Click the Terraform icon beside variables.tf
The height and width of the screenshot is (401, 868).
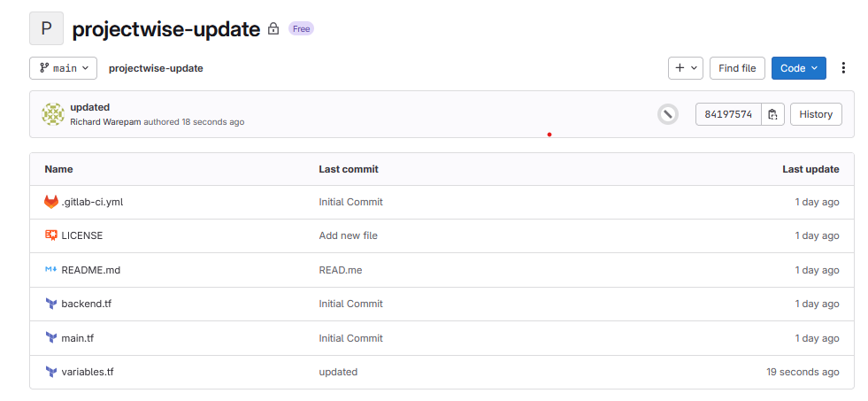click(51, 372)
